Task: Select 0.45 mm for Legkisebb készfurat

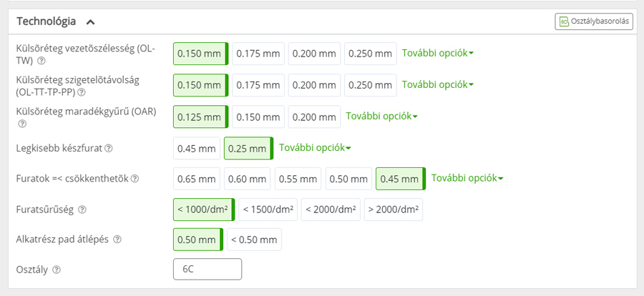Action: coord(196,149)
